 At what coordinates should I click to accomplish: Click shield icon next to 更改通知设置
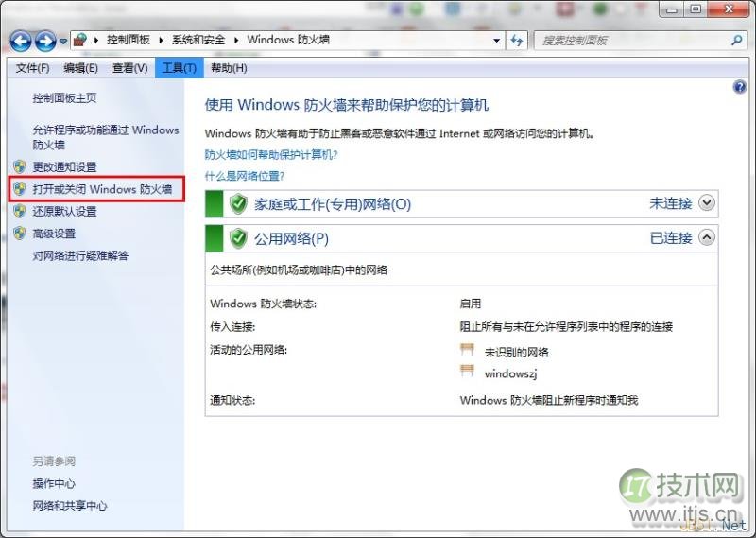[19, 167]
